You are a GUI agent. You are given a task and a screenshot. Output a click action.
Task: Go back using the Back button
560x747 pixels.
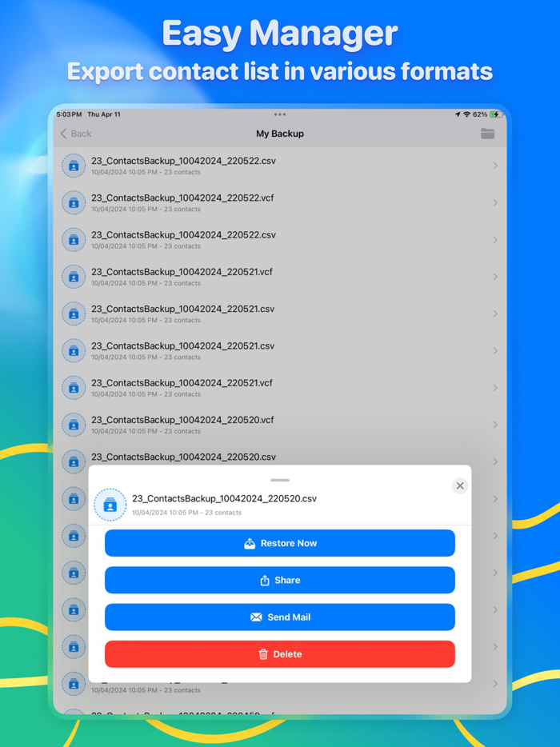76,134
